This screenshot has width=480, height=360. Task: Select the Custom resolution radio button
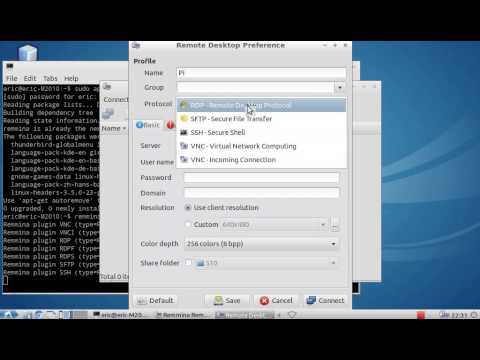(x=188, y=224)
